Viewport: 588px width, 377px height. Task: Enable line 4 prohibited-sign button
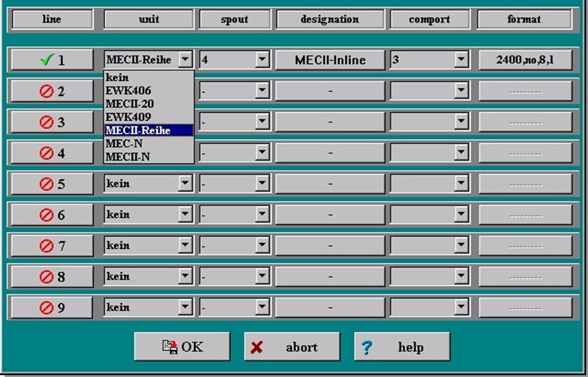click(x=52, y=153)
